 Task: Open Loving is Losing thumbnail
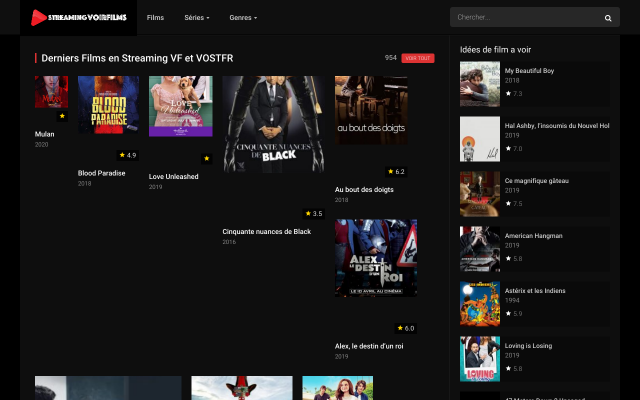coord(480,359)
